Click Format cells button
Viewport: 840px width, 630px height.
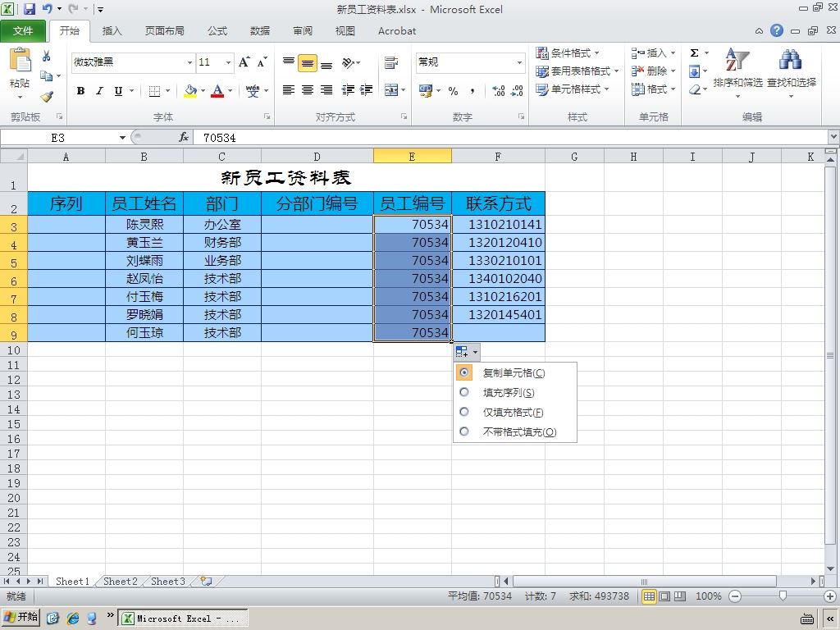[653, 89]
